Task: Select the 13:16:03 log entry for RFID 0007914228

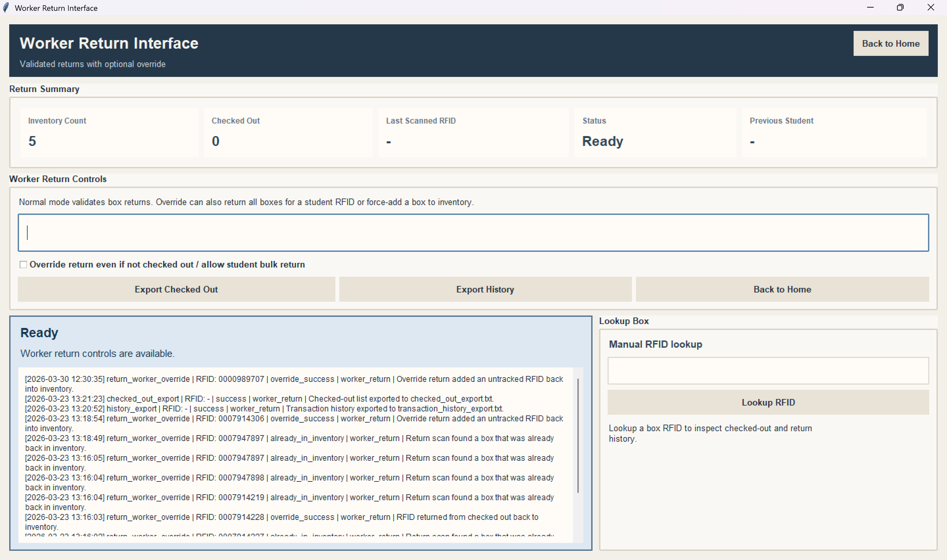Action: pyautogui.click(x=281, y=522)
